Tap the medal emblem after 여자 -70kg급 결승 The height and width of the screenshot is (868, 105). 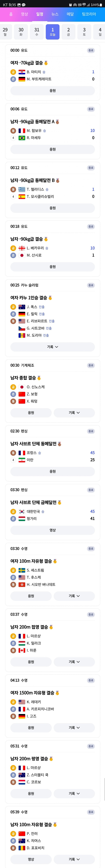(46, 63)
